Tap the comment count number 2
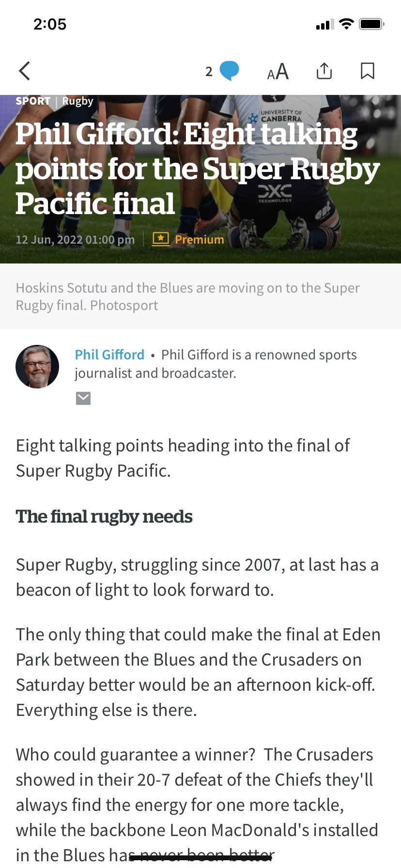Screen dimensions: 401x868 pos(209,72)
